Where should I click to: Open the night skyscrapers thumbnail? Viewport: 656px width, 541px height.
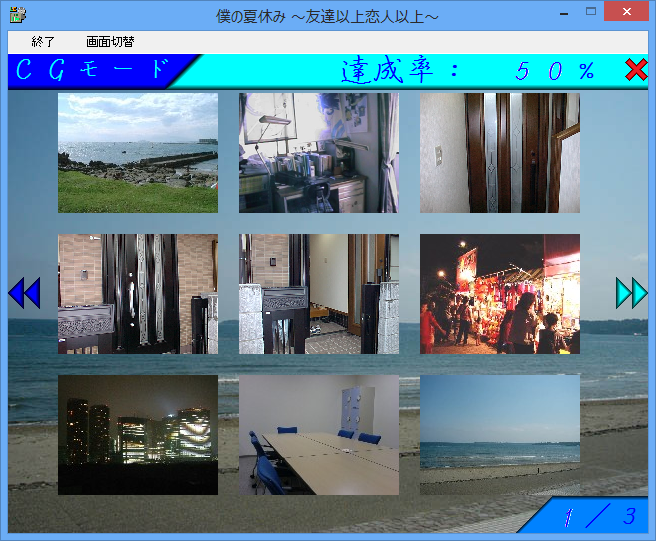pyautogui.click(x=138, y=435)
